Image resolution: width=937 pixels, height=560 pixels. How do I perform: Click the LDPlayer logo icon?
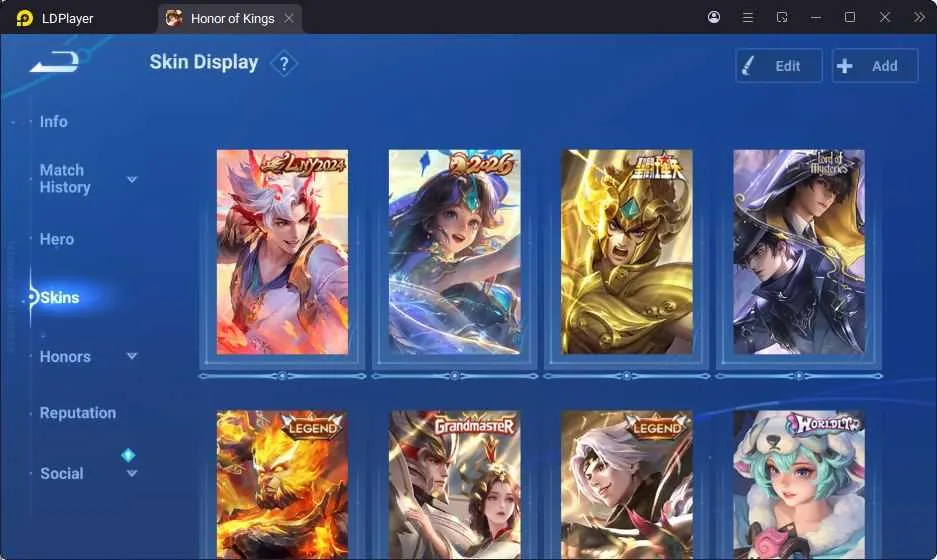coord(25,18)
